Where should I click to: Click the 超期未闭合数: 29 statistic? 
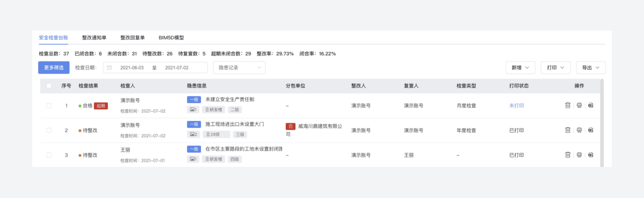point(231,54)
